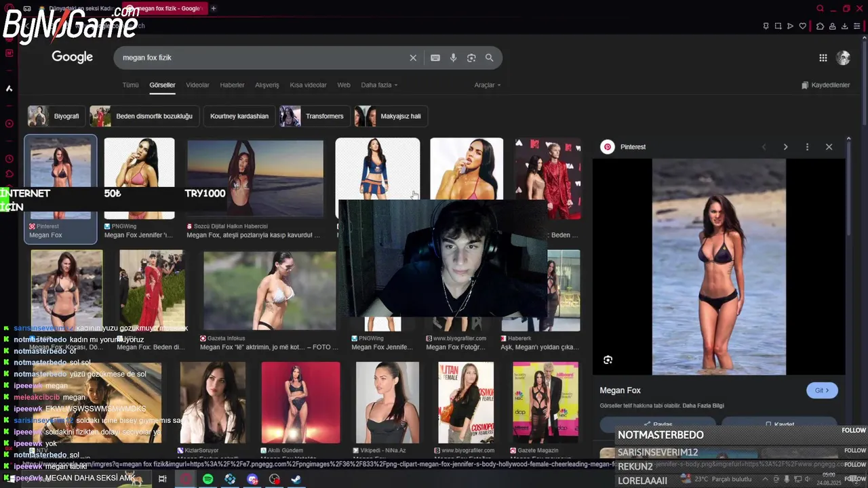Viewport: 868px width, 488px height.
Task: Click inside the Google search input field
Action: (x=264, y=58)
